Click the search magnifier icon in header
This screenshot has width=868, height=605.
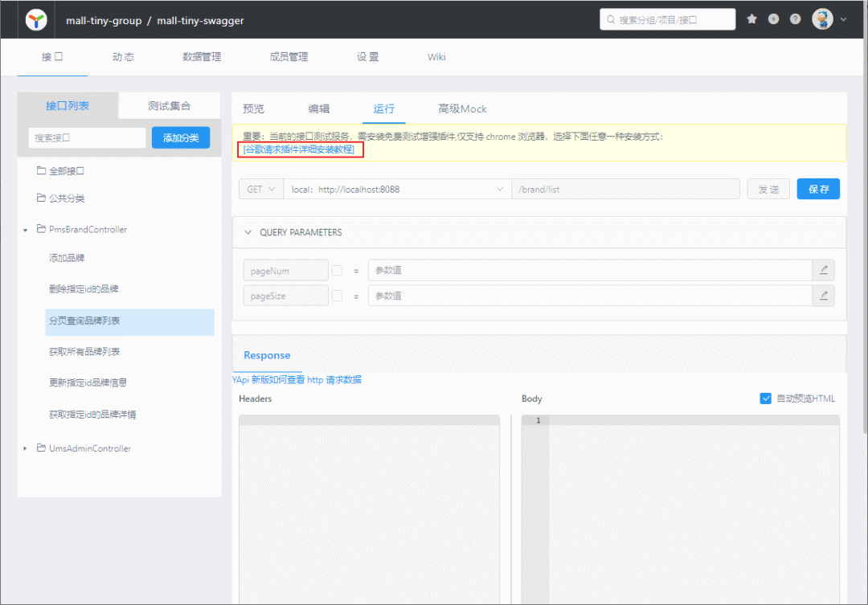tap(611, 20)
